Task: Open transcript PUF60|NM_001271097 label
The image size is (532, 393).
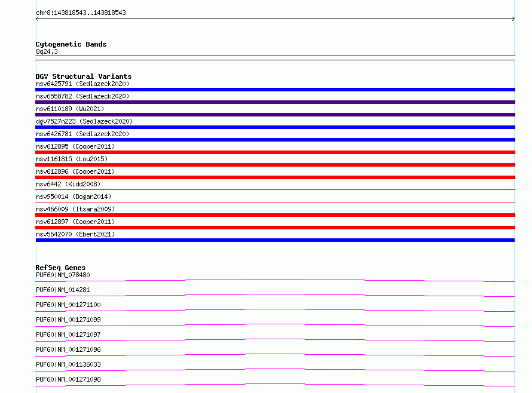Action: pyautogui.click(x=68, y=334)
